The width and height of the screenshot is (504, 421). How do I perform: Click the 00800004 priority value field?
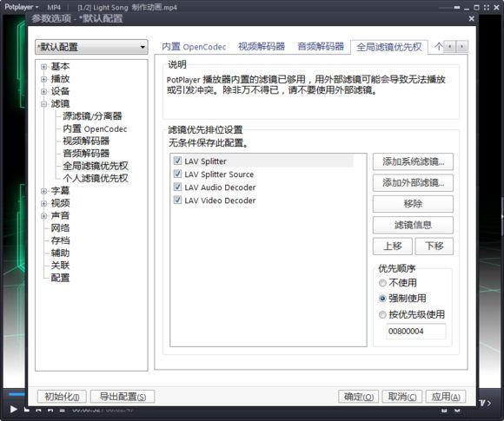click(416, 331)
